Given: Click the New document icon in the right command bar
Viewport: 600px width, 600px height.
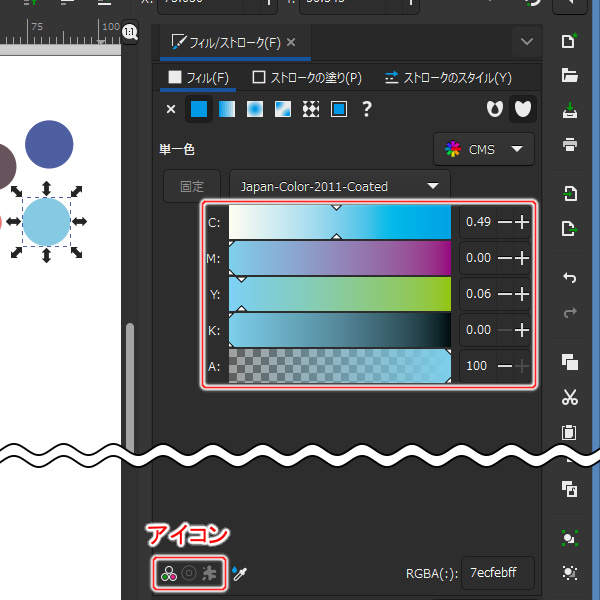Looking at the screenshot, I should [569, 41].
